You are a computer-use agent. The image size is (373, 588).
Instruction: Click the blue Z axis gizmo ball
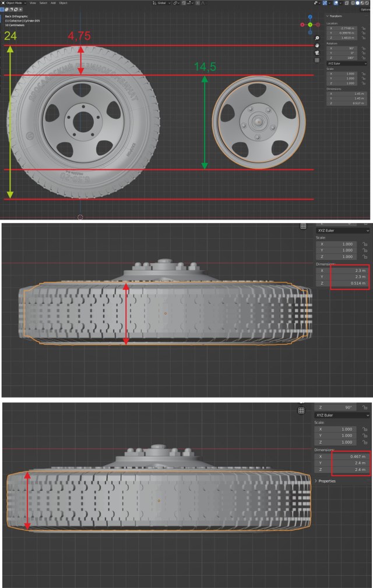pos(310,17)
